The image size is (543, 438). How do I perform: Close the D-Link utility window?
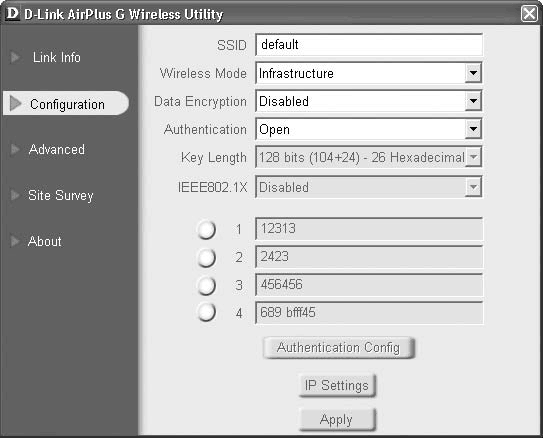tap(529, 14)
